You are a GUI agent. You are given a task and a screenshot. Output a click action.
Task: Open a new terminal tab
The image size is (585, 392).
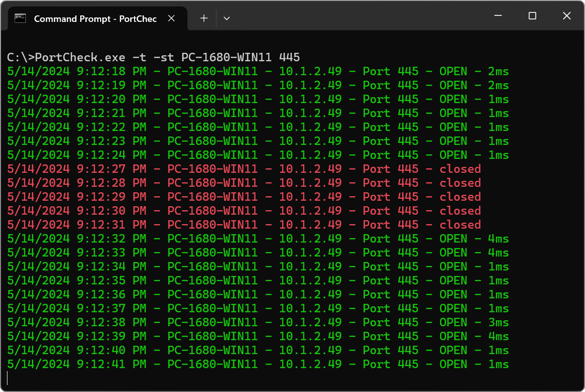[x=204, y=18]
